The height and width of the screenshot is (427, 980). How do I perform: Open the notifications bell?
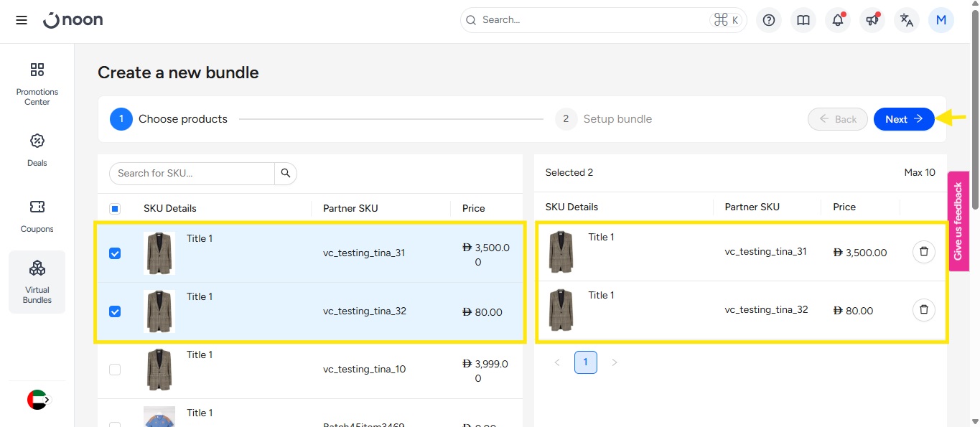tap(838, 20)
